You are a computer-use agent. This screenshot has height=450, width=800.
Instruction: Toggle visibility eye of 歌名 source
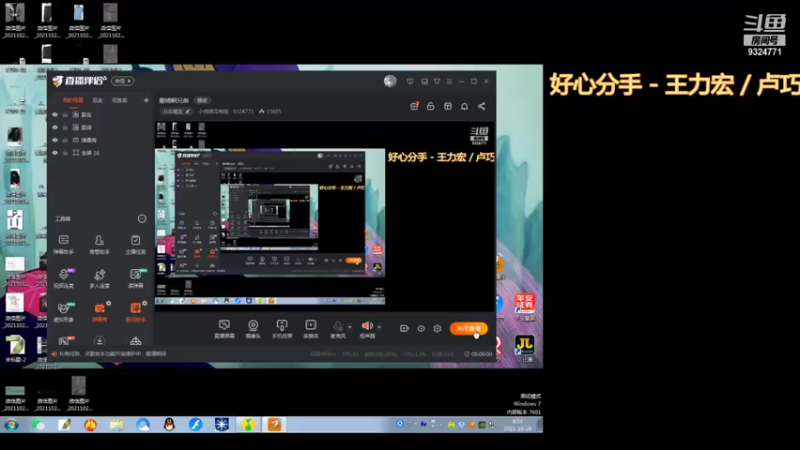pos(55,115)
